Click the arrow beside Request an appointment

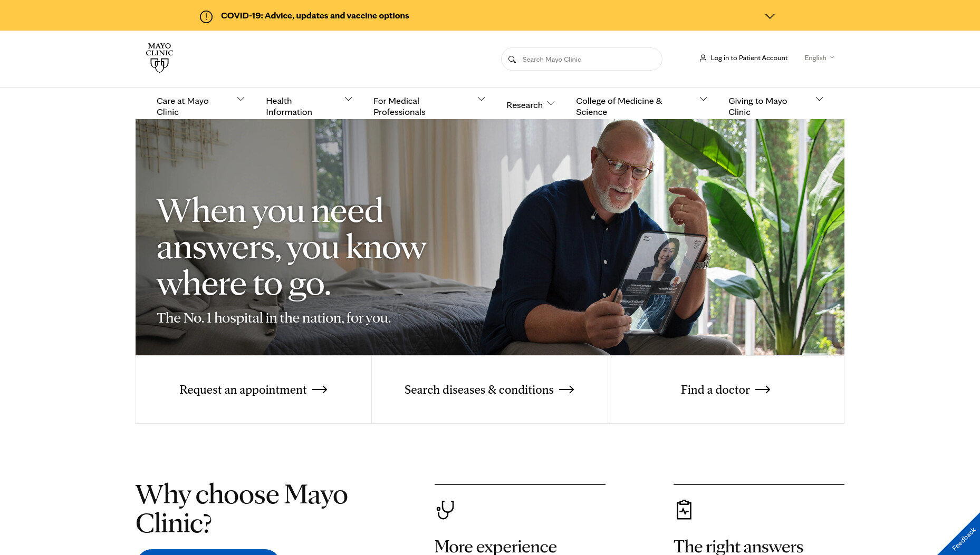pyautogui.click(x=320, y=390)
